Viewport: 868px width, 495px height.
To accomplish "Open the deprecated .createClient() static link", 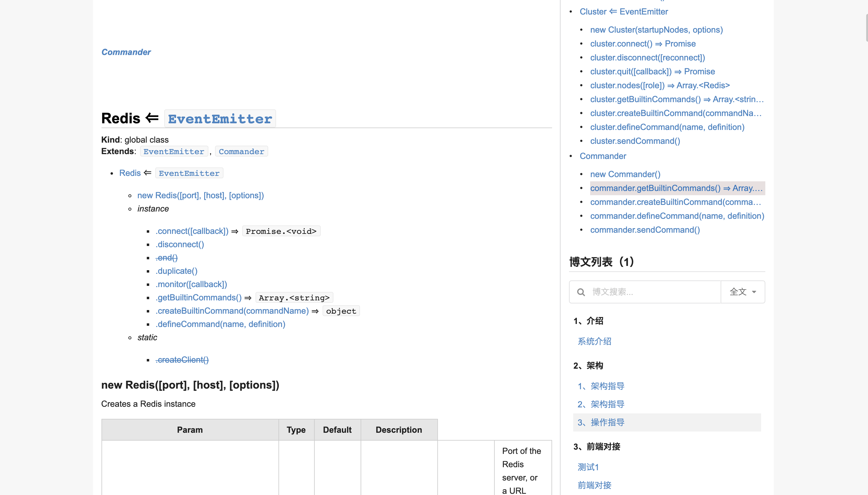I will [x=182, y=360].
